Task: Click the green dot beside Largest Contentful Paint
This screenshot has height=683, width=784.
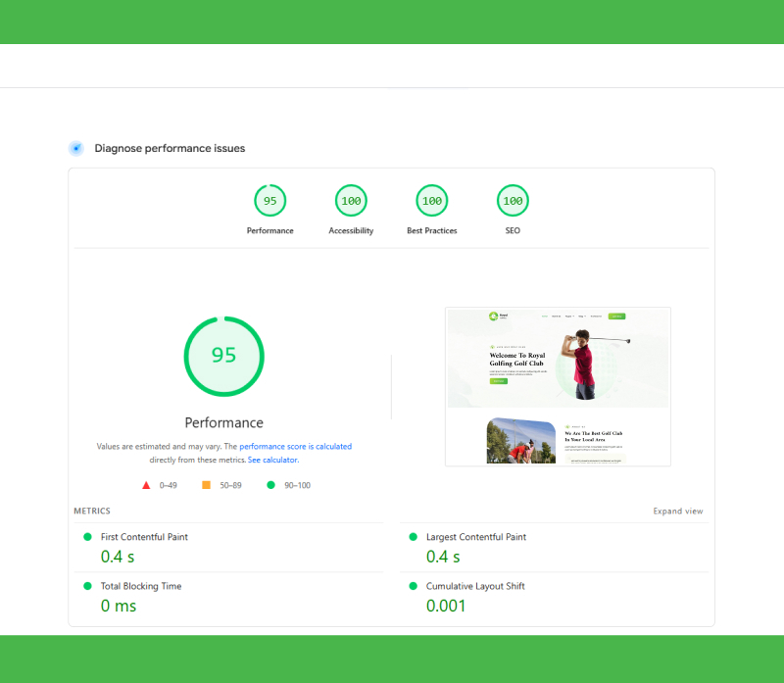Action: [413, 537]
